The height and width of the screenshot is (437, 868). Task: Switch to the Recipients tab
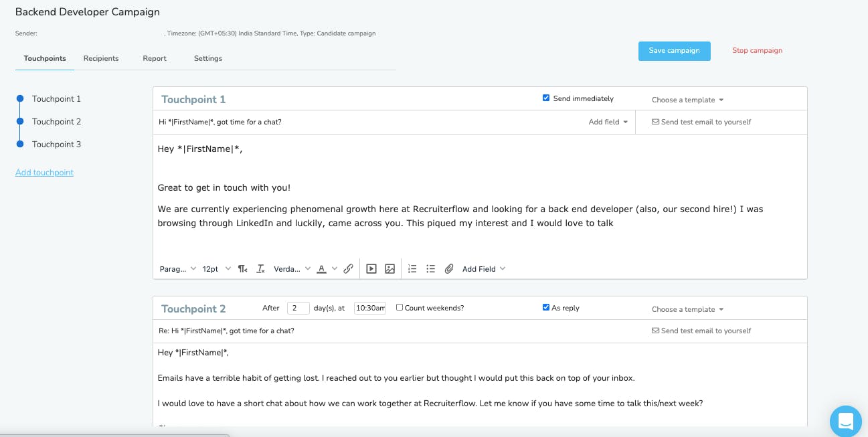click(x=101, y=58)
